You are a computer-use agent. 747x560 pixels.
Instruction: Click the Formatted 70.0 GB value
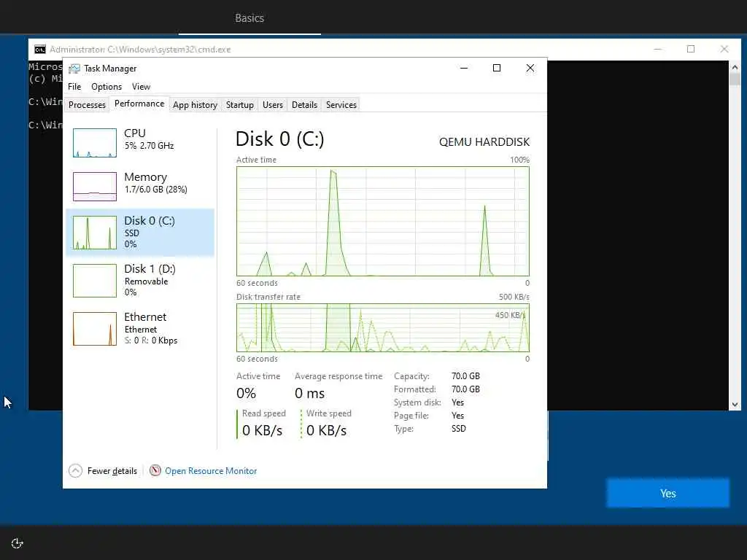465,389
